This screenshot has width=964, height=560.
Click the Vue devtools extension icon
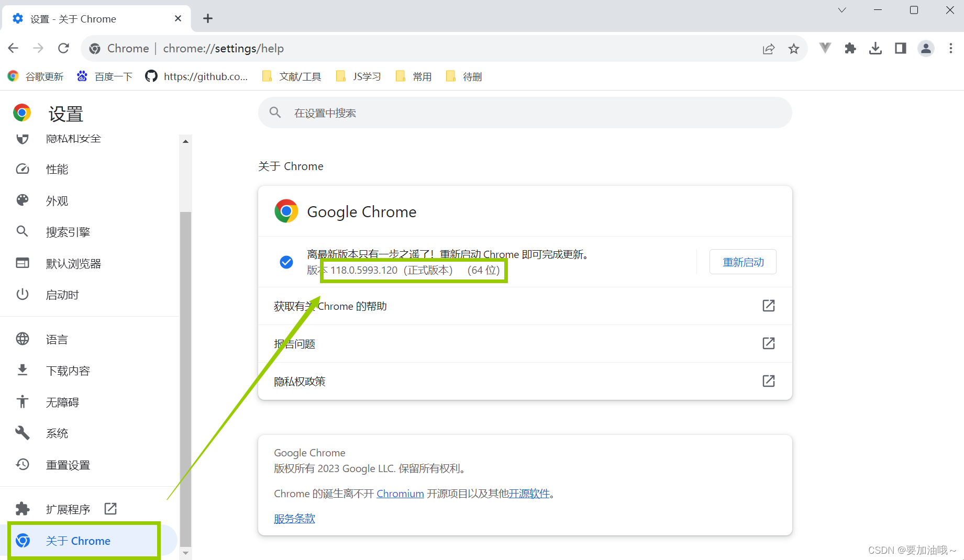click(825, 48)
